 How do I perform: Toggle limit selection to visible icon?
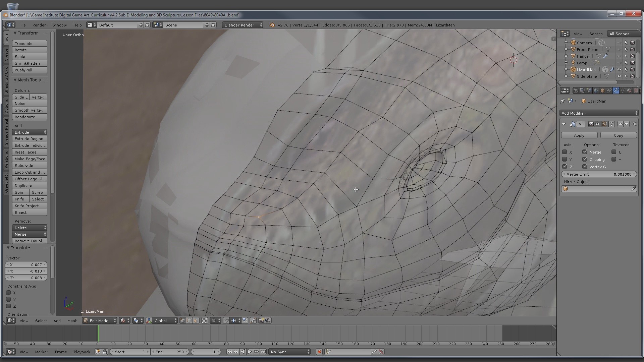click(x=205, y=320)
